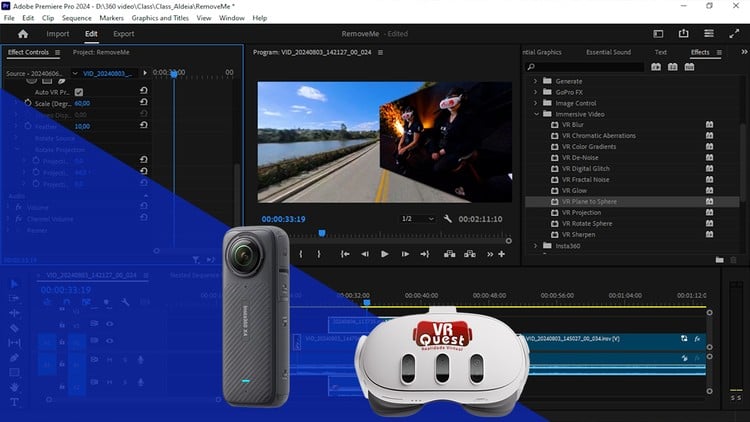
Task: Filter effects by Accelerated Effects icon
Action: [656, 67]
